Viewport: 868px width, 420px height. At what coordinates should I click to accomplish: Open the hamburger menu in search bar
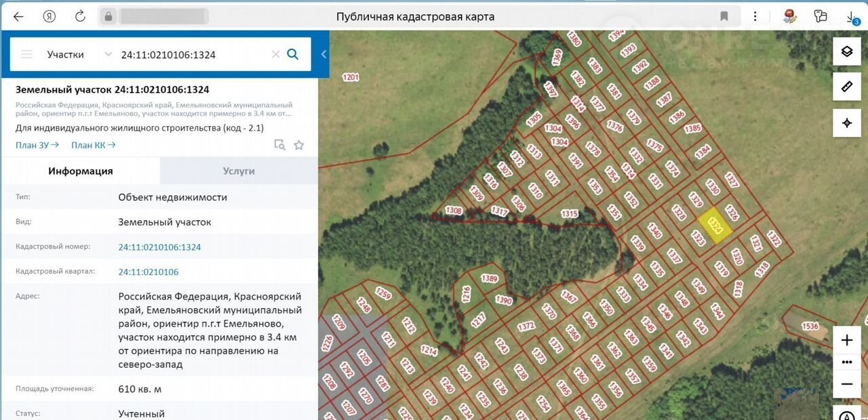(x=27, y=54)
